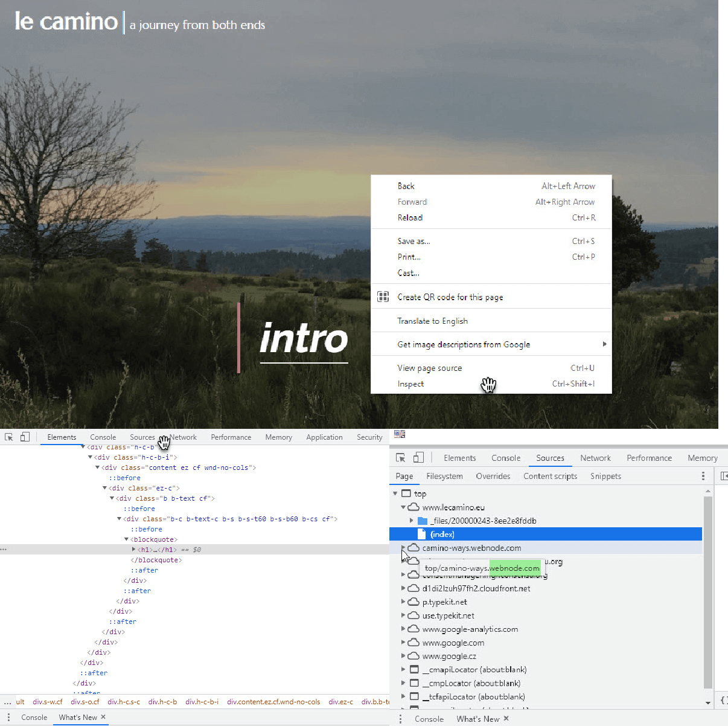Open Overrides tab in Sources navigator
728x726 pixels.
coord(493,476)
